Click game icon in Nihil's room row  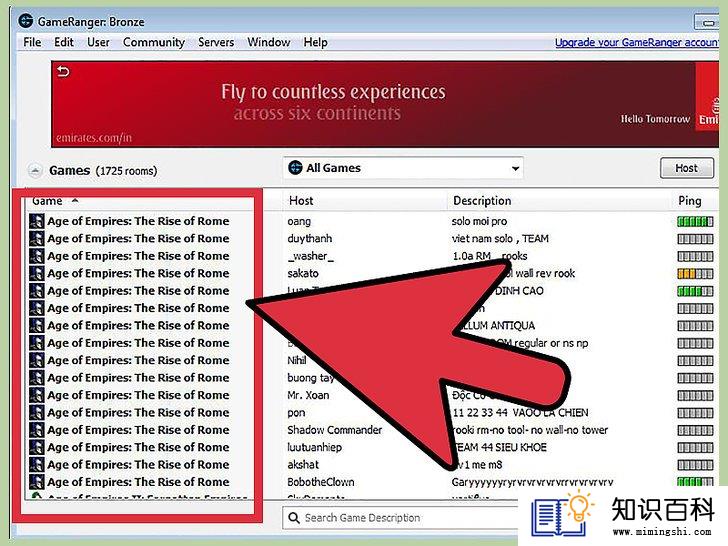point(37,360)
